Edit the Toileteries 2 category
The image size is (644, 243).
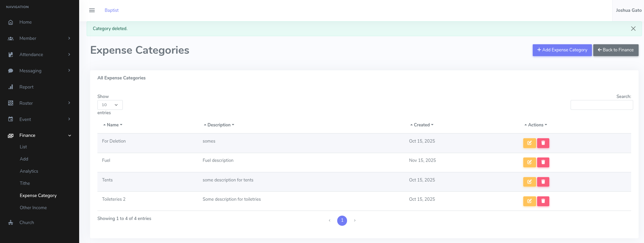click(529, 201)
